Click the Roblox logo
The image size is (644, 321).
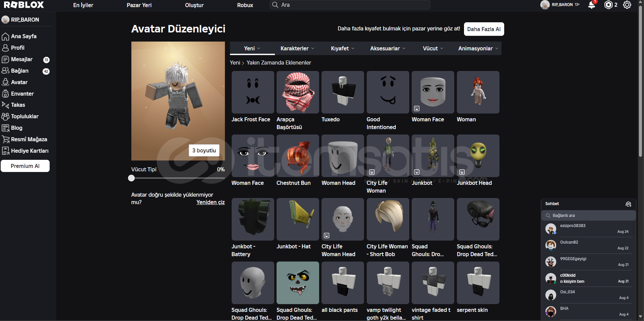tap(24, 5)
